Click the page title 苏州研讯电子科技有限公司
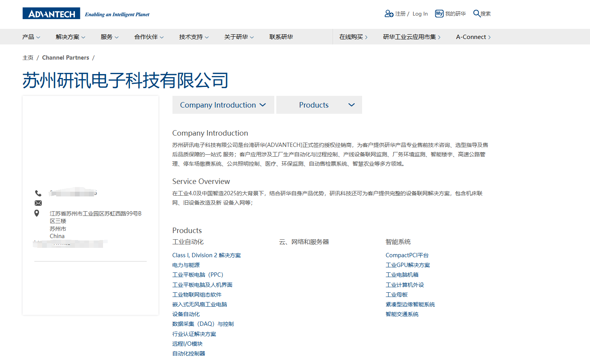The height and width of the screenshot is (364, 590). pos(125,80)
